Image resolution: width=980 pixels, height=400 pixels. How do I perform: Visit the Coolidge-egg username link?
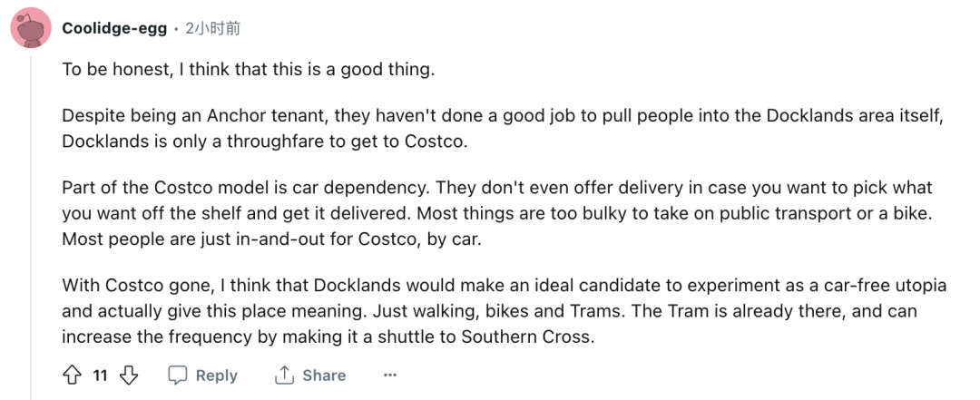[x=114, y=29]
